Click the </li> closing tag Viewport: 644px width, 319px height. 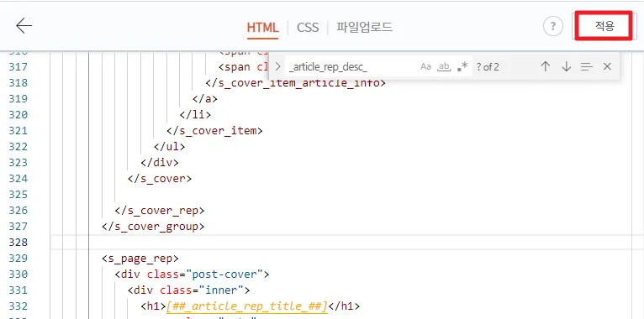pyautogui.click(x=195, y=114)
